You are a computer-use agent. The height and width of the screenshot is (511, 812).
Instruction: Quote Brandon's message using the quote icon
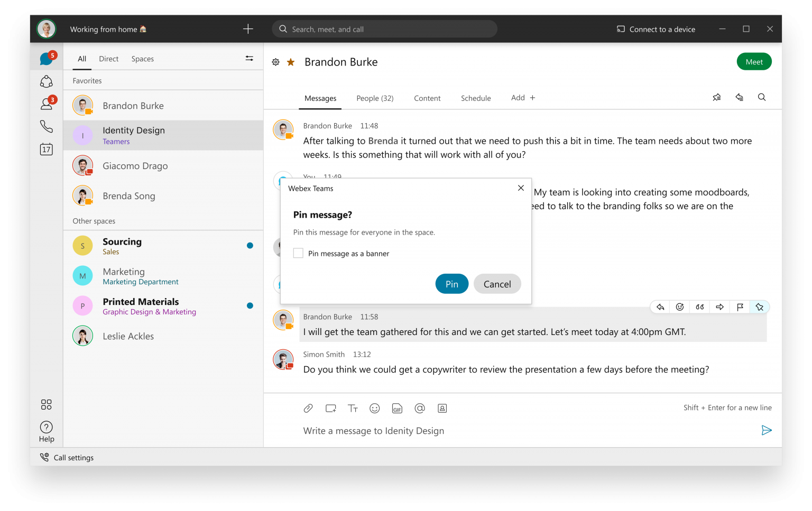pyautogui.click(x=699, y=306)
